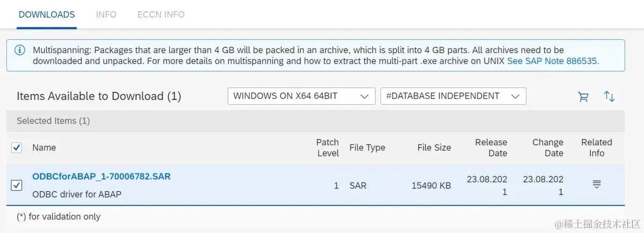Image resolution: width=644 pixels, height=233 pixels.
Task: Click the Release Date column header
Action: pos(491,148)
